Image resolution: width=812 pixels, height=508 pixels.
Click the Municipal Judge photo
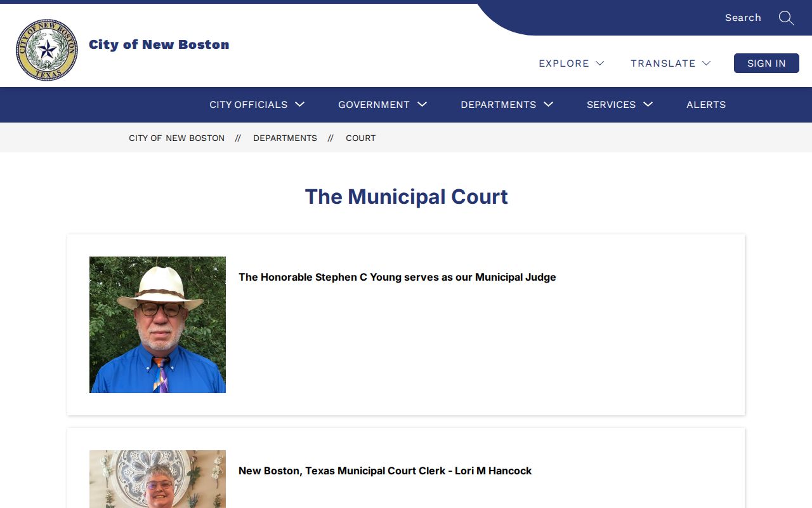click(x=157, y=324)
